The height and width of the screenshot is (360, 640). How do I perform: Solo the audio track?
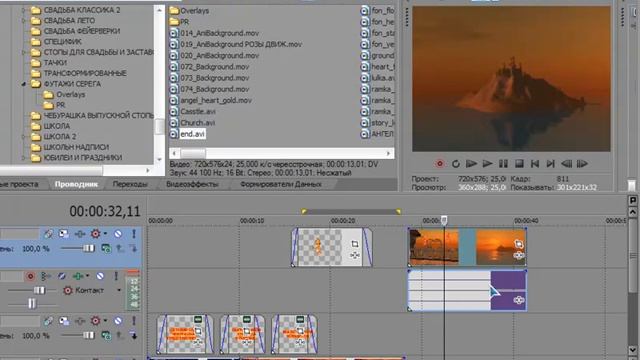pyautogui.click(x=116, y=276)
